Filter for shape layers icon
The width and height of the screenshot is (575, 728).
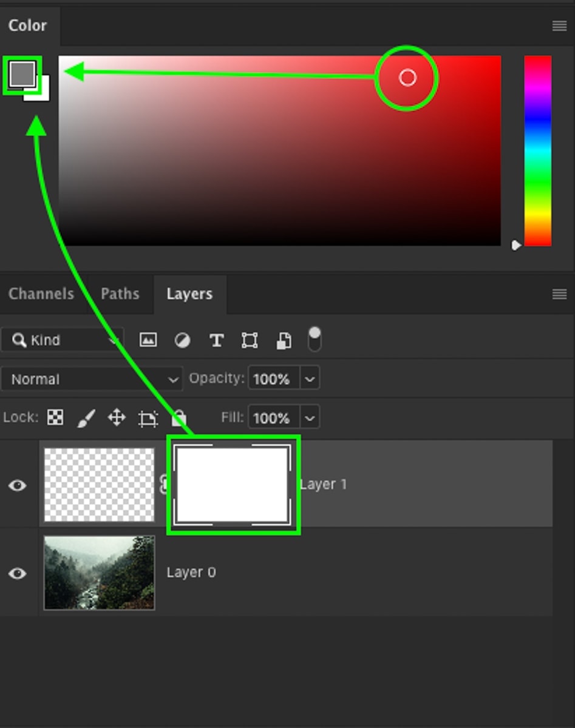point(250,340)
